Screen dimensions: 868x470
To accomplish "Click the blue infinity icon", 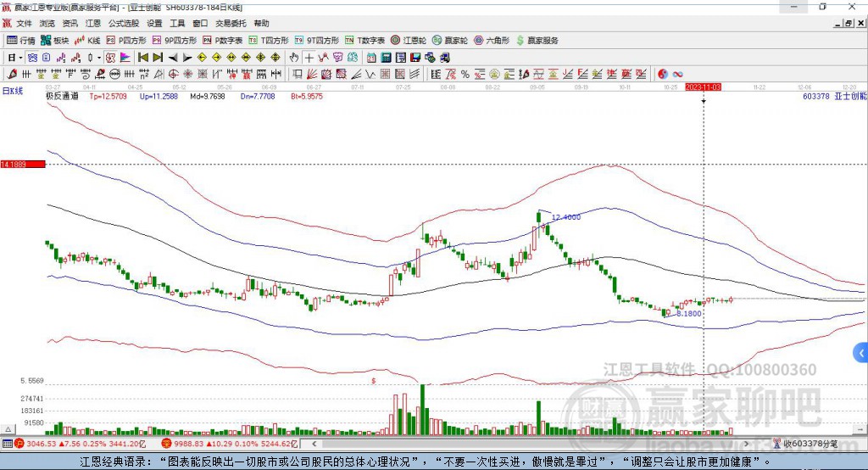I will coord(677,75).
